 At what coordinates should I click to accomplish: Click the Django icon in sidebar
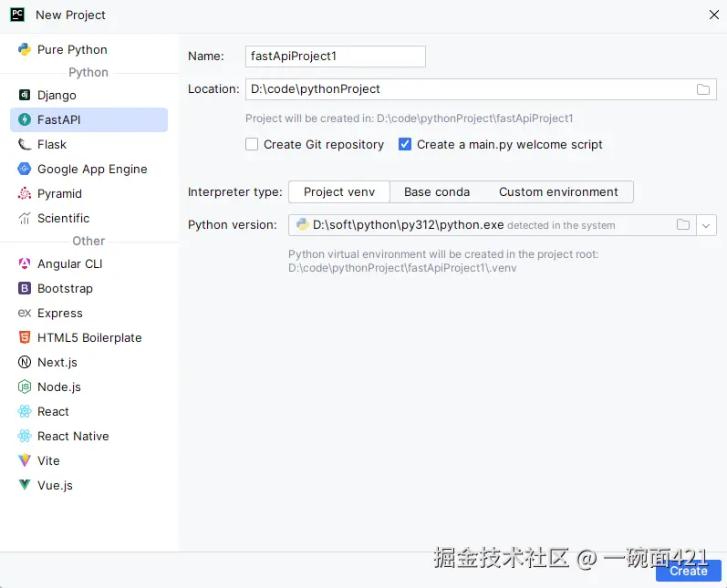click(x=24, y=95)
